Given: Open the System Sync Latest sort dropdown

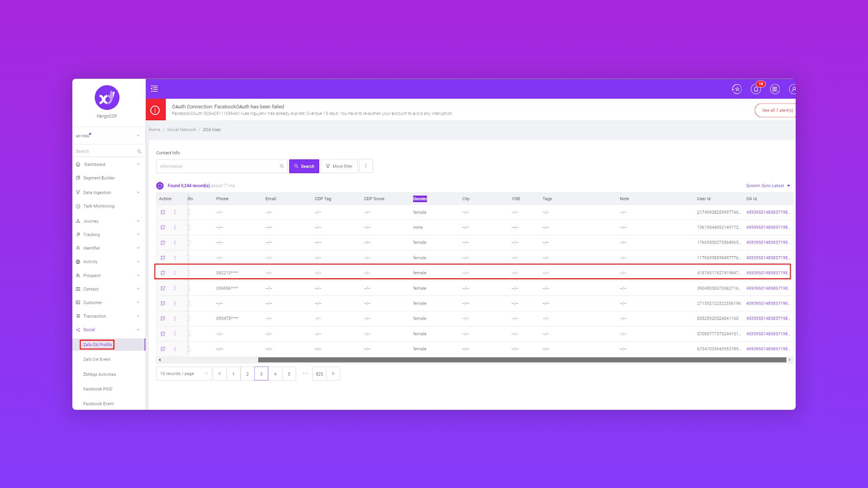Looking at the screenshot, I should pyautogui.click(x=768, y=186).
